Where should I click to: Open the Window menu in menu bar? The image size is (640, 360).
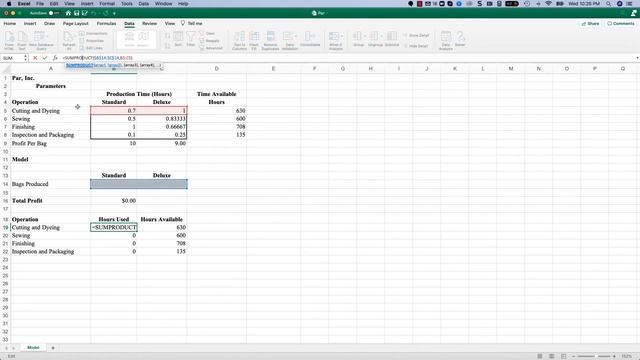click(x=163, y=4)
